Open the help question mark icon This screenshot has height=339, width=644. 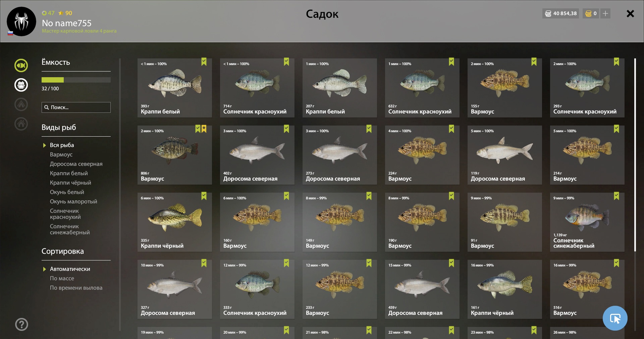pos(21,324)
